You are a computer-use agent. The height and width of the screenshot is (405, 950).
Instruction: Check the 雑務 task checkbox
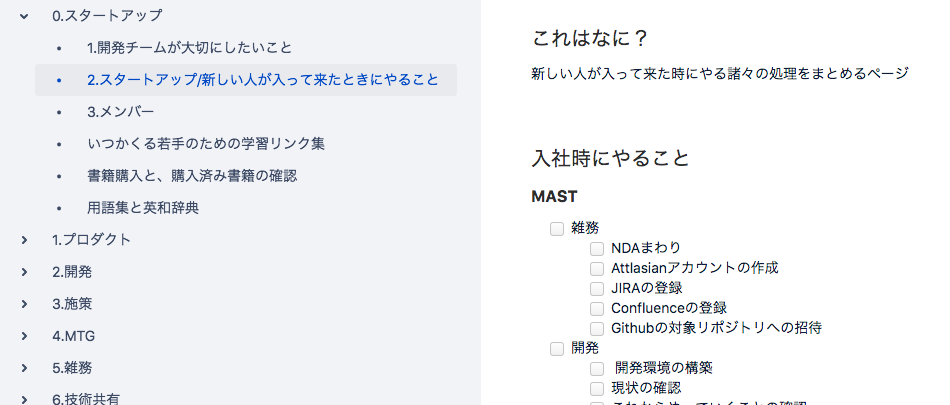coord(557,229)
